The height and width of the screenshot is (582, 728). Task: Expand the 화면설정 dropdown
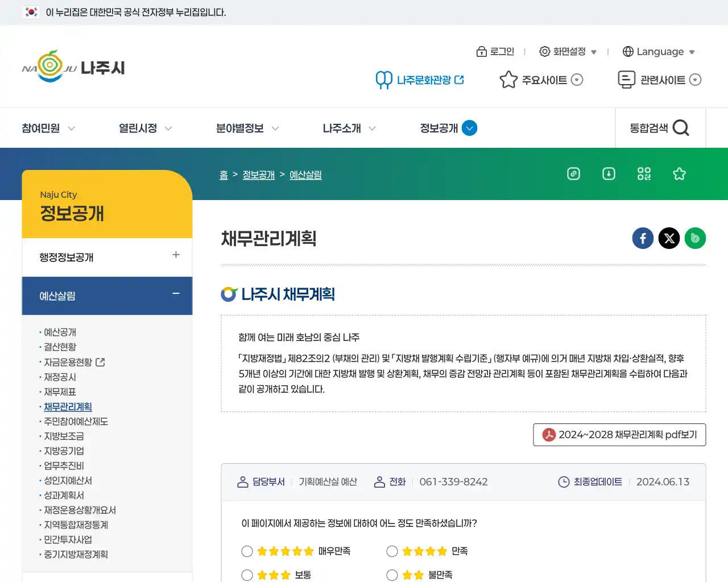coord(568,52)
